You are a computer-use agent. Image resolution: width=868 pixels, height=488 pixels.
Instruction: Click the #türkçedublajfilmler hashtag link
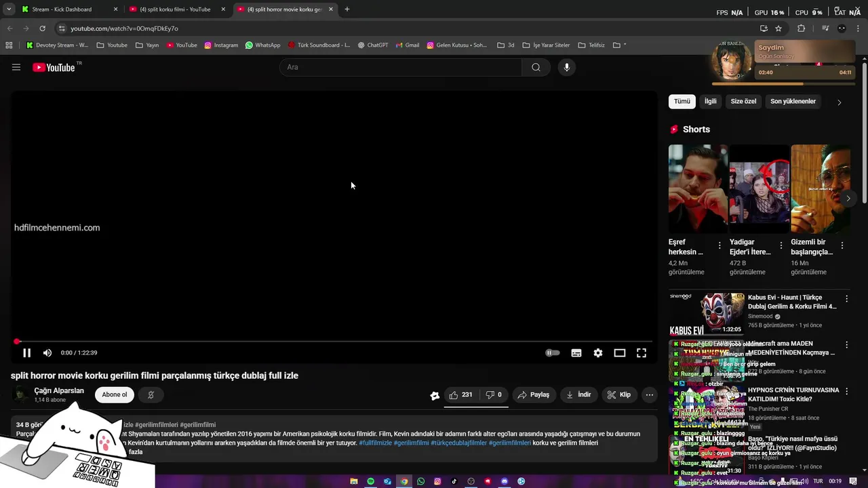click(458, 443)
